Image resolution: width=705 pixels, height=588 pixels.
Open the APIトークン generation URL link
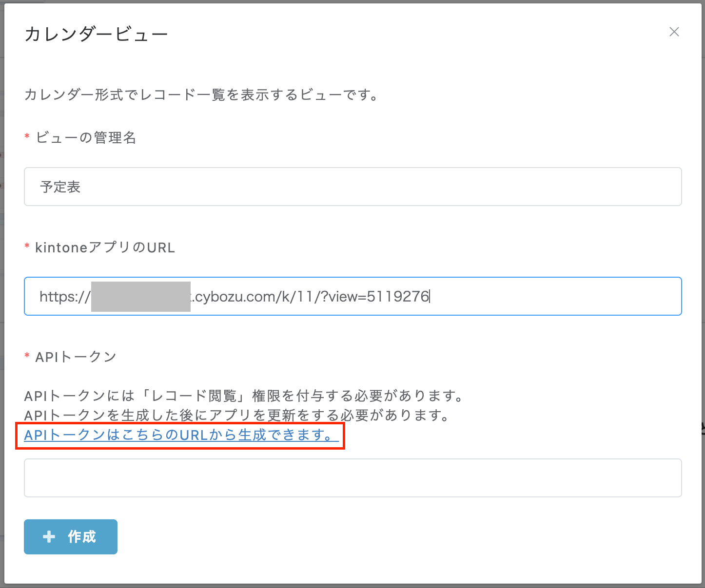pyautogui.click(x=181, y=435)
